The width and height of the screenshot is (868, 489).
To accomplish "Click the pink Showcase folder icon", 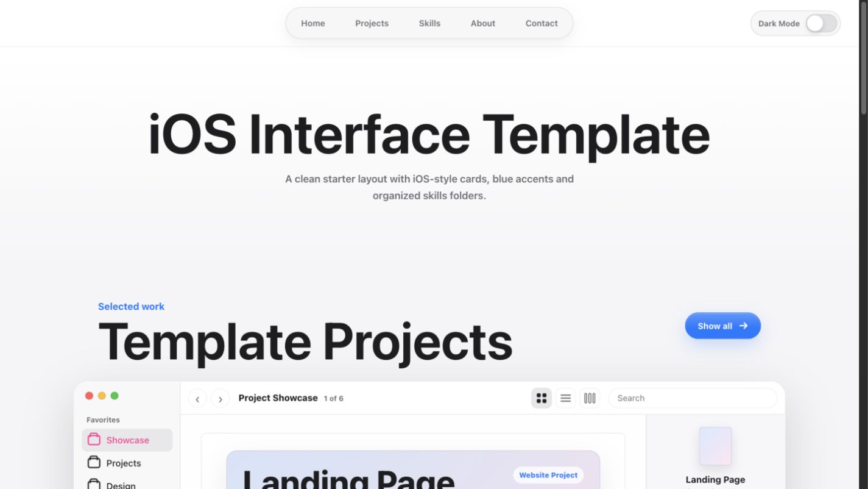I will click(x=94, y=440).
